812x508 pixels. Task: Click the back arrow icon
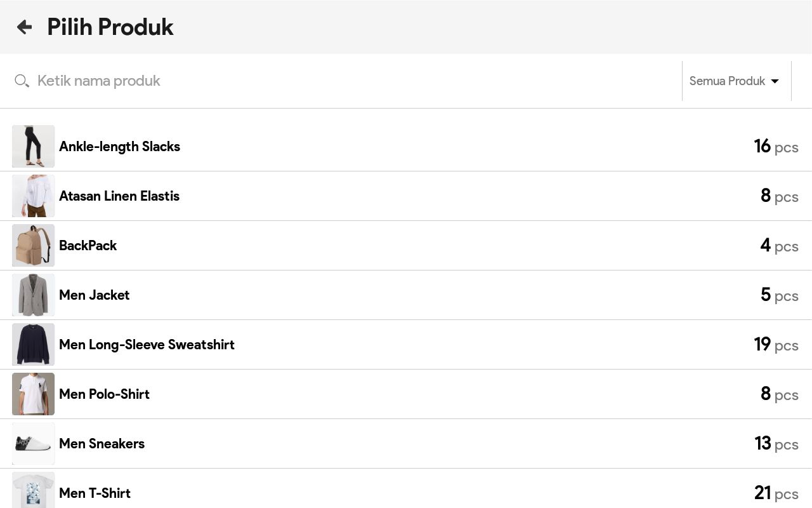[x=24, y=27]
